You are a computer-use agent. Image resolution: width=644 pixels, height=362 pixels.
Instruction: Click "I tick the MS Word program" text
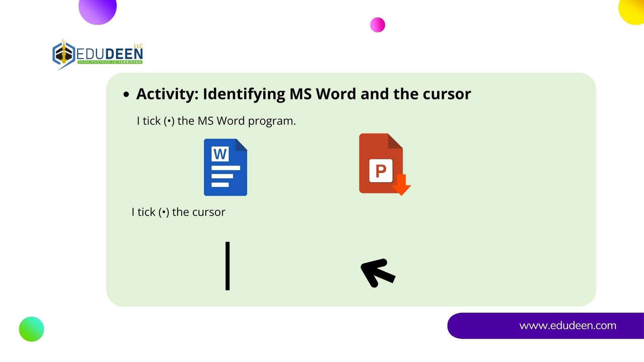(x=216, y=121)
